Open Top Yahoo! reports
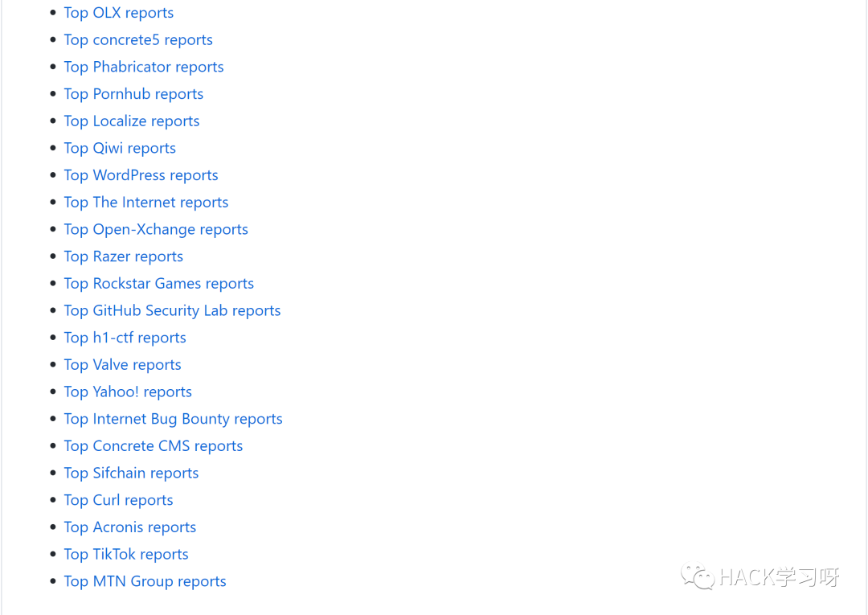868x615 pixels. [x=127, y=392]
